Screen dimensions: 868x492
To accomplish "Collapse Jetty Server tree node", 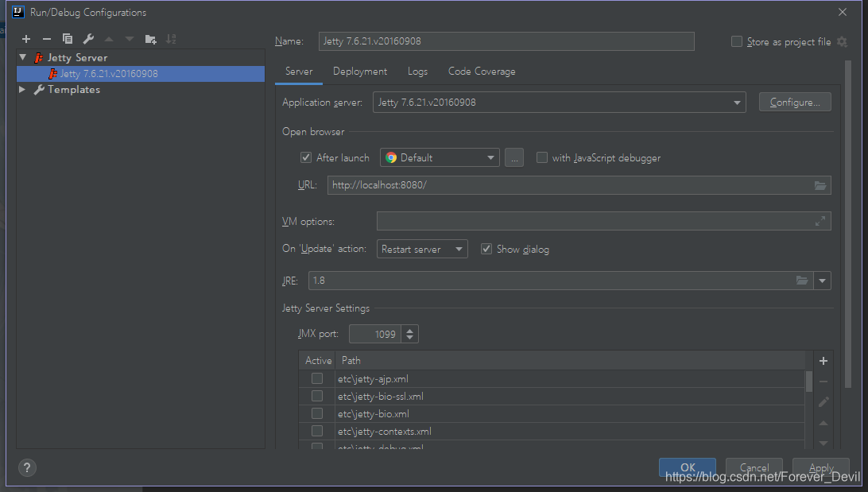I will coord(23,57).
